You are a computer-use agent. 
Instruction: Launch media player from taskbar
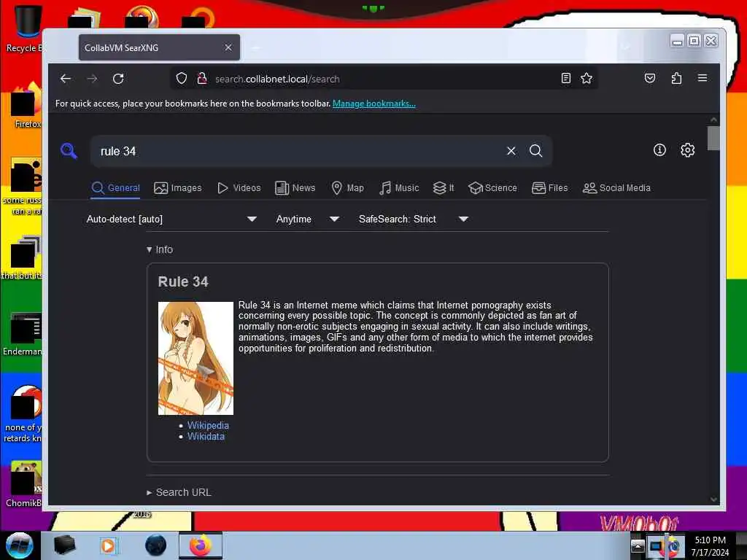[108, 545]
